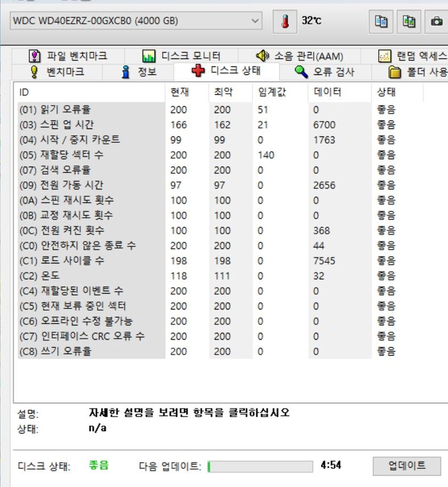Click the second copy screenshot icon

tap(409, 22)
